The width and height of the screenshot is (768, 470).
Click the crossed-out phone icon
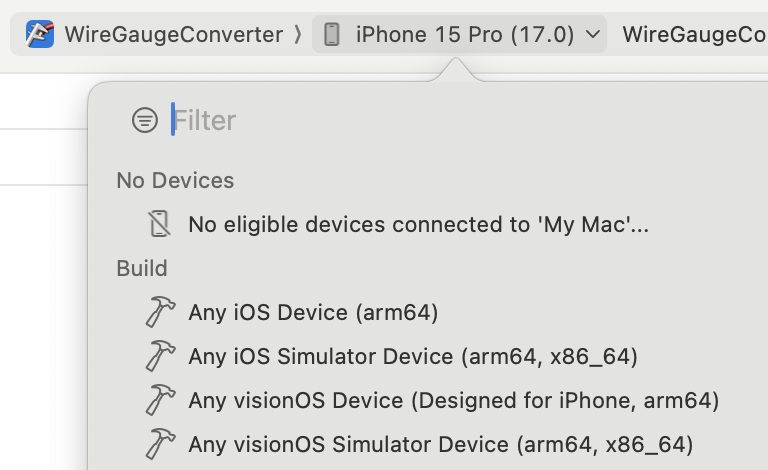pos(160,224)
